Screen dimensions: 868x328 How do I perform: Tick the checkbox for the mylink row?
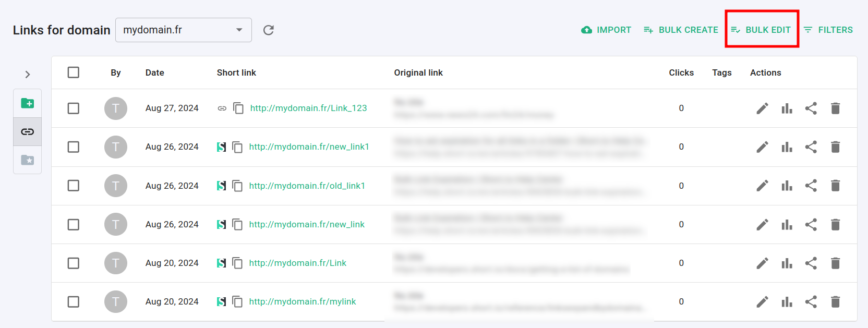click(x=74, y=302)
